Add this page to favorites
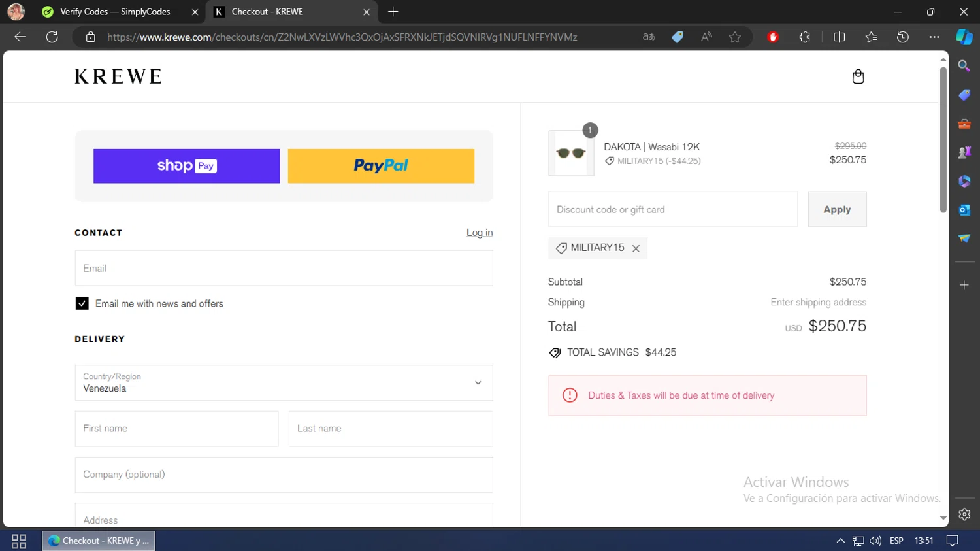Screen dimensions: 980x551 tap(735, 37)
